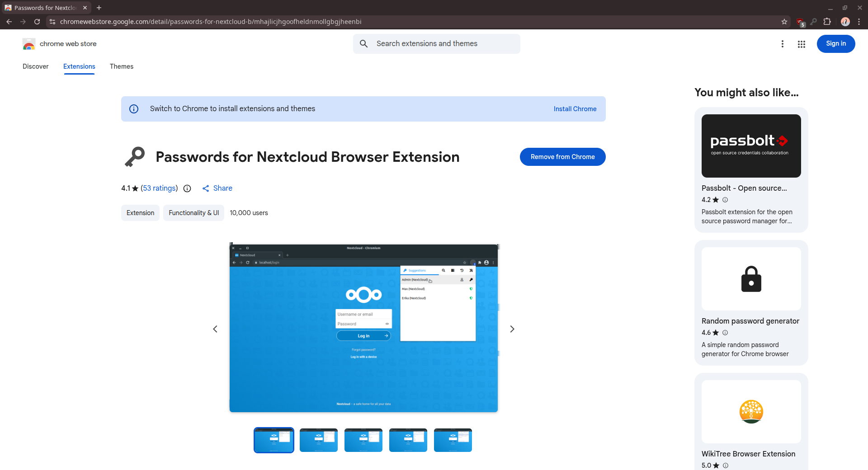Click the Install Chrome link

pos(575,109)
